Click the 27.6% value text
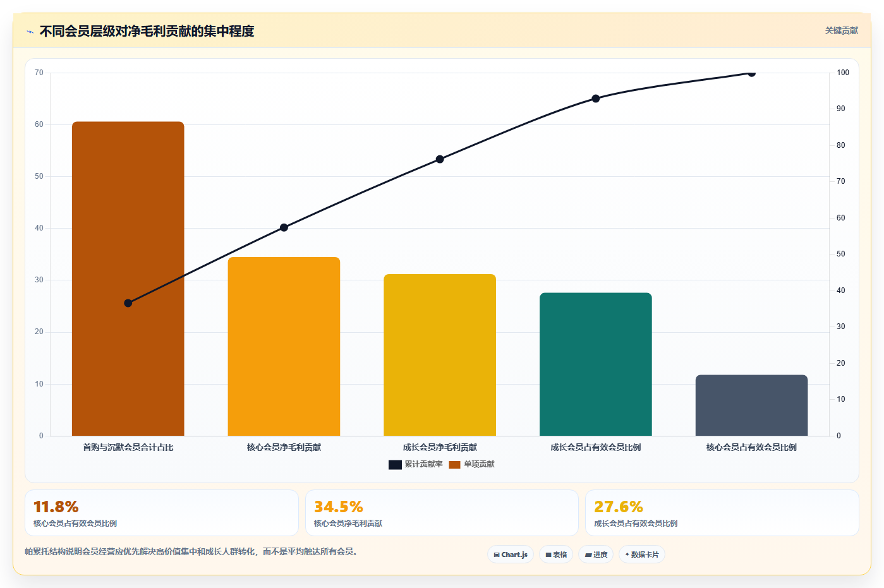884x588 pixels. click(619, 507)
